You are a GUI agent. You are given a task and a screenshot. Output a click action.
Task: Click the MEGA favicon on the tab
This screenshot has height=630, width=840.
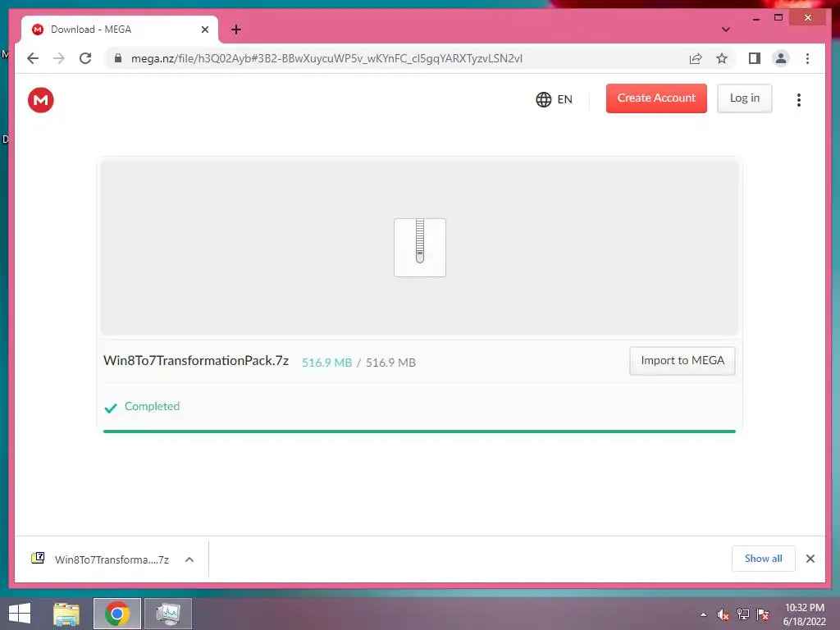click(x=38, y=30)
